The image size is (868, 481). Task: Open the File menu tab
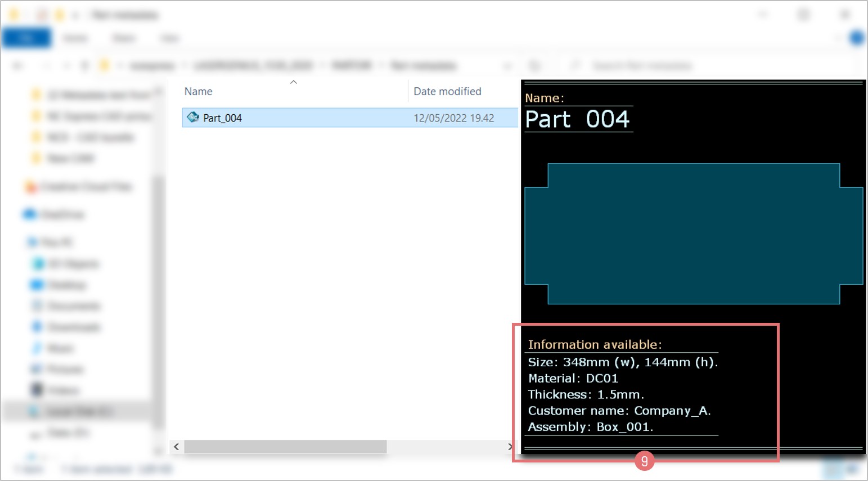pos(26,38)
